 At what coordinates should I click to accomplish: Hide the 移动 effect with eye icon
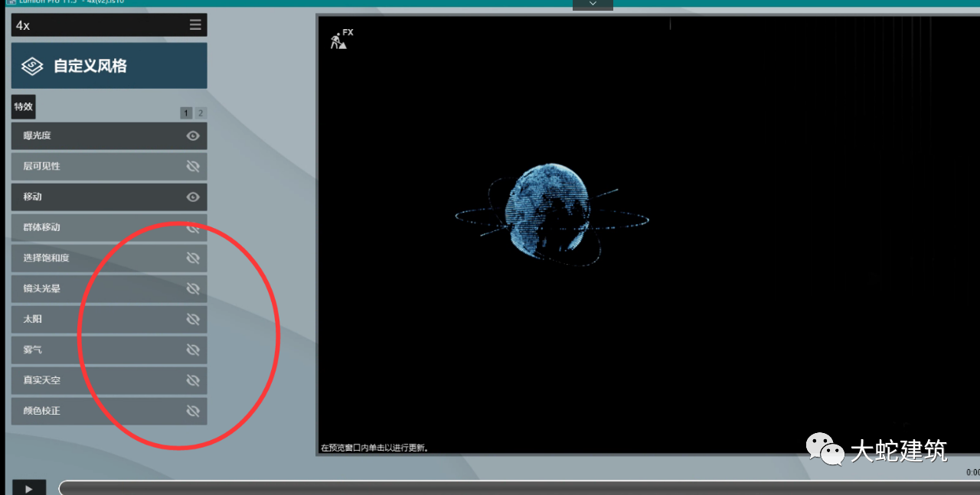pyautogui.click(x=193, y=197)
